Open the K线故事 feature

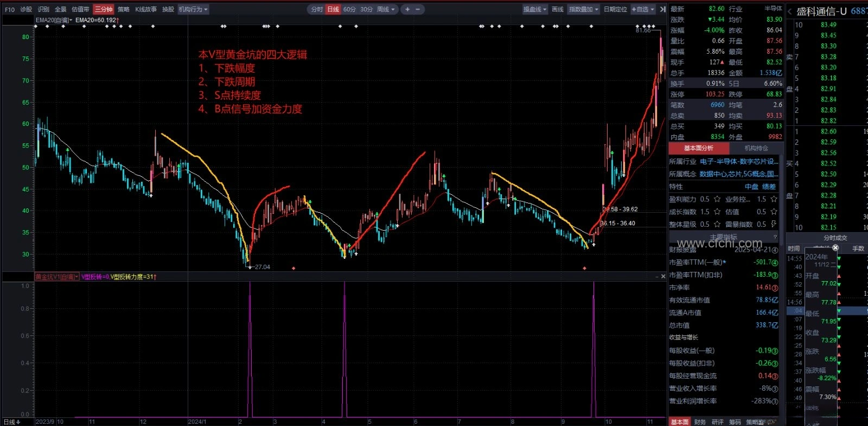pos(146,9)
